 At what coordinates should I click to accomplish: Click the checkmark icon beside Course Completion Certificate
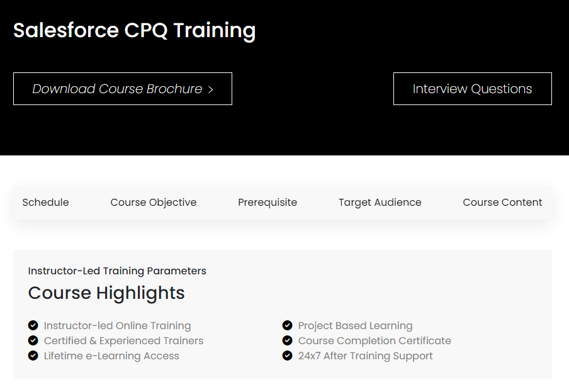point(287,340)
